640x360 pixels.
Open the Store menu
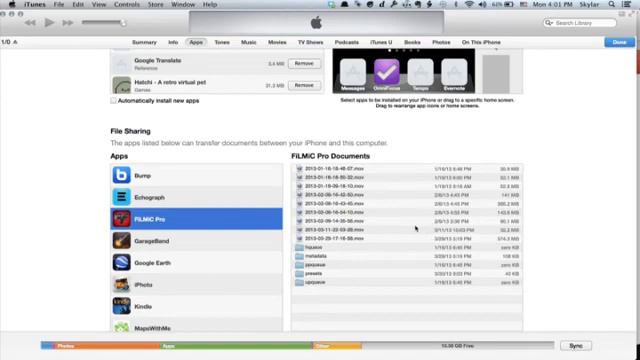pos(155,4)
